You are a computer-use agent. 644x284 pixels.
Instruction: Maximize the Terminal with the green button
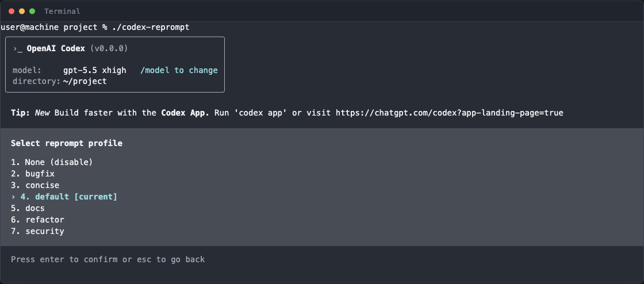click(x=32, y=11)
